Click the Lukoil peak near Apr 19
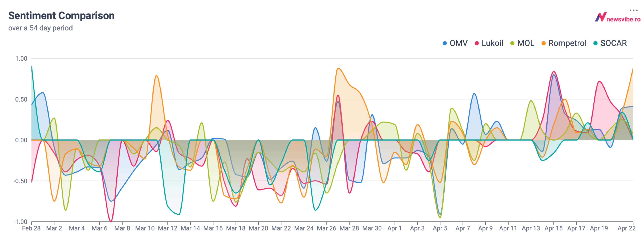Screen dimensions: 644x248 point(599,81)
